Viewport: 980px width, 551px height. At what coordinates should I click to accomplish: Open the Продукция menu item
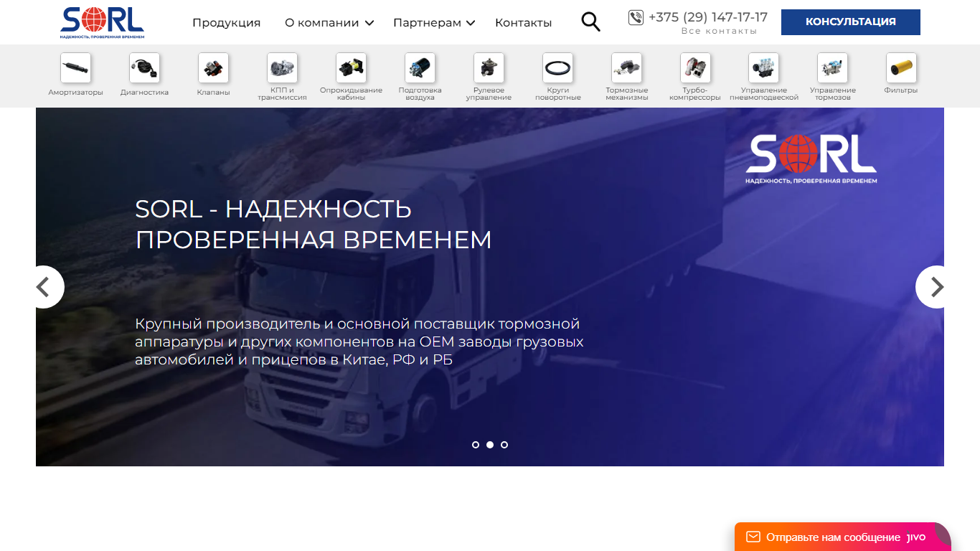227,23
